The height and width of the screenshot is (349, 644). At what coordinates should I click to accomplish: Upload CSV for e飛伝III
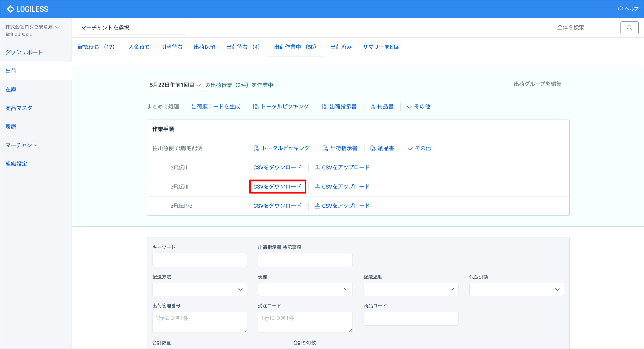click(x=342, y=187)
